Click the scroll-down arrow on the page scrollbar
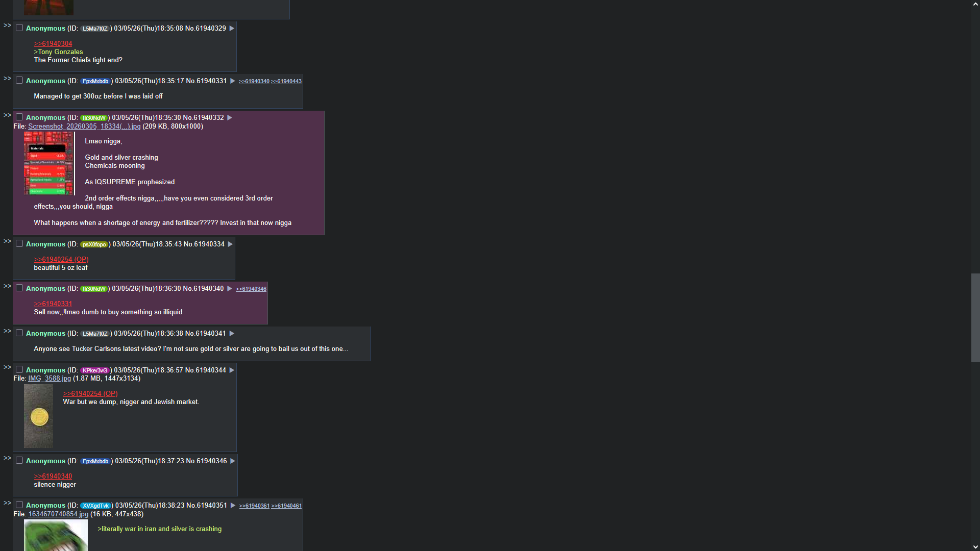The width and height of the screenshot is (980, 551). click(975, 546)
